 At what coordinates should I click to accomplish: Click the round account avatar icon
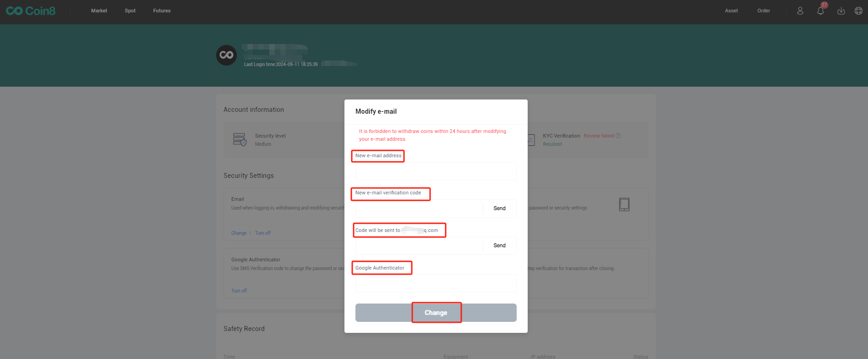226,55
